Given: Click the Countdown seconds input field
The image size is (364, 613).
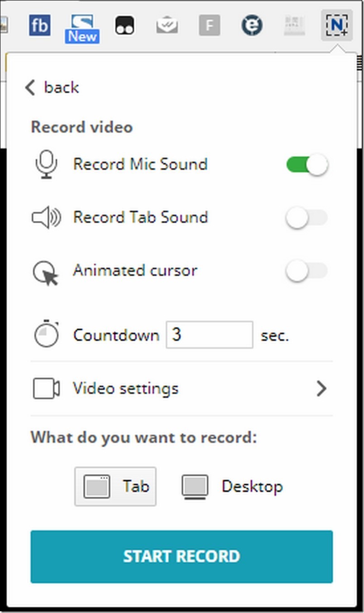Looking at the screenshot, I should 209,335.
